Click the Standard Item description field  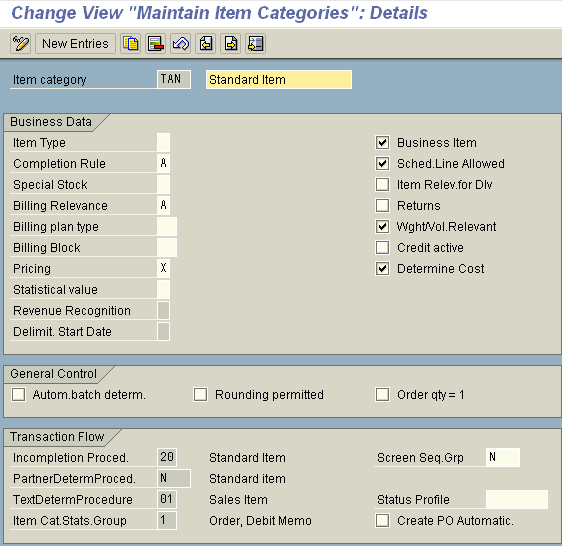point(279,80)
